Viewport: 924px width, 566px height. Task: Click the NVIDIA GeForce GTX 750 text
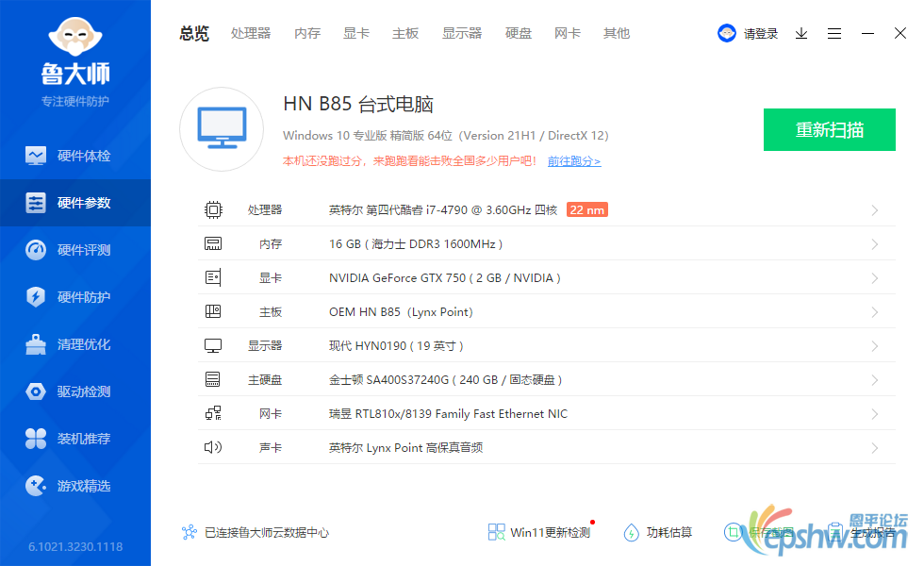[x=445, y=277]
